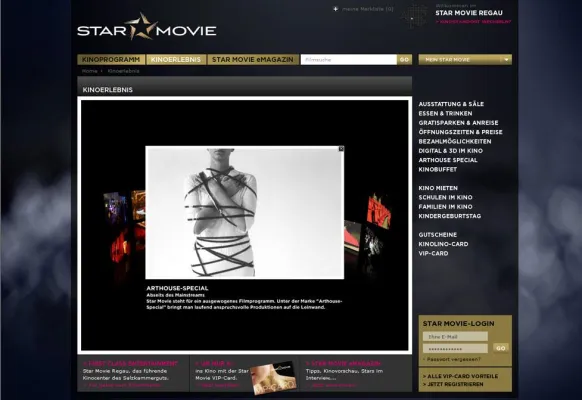Open the Star Movie eMagazin tab
The width and height of the screenshot is (582, 400).
tap(253, 60)
